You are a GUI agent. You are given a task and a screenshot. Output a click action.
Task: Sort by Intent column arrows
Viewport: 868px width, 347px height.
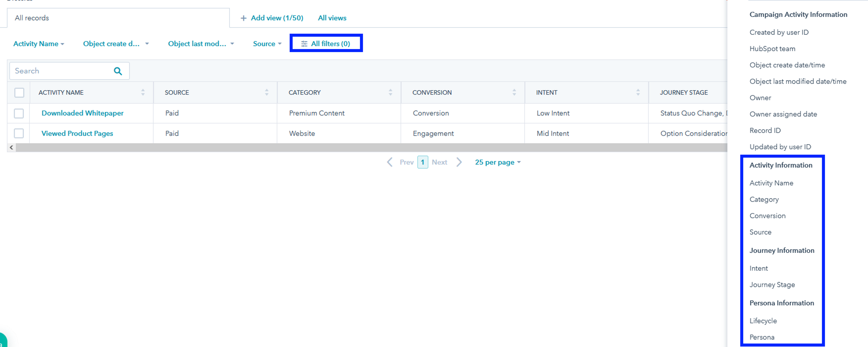tap(638, 93)
